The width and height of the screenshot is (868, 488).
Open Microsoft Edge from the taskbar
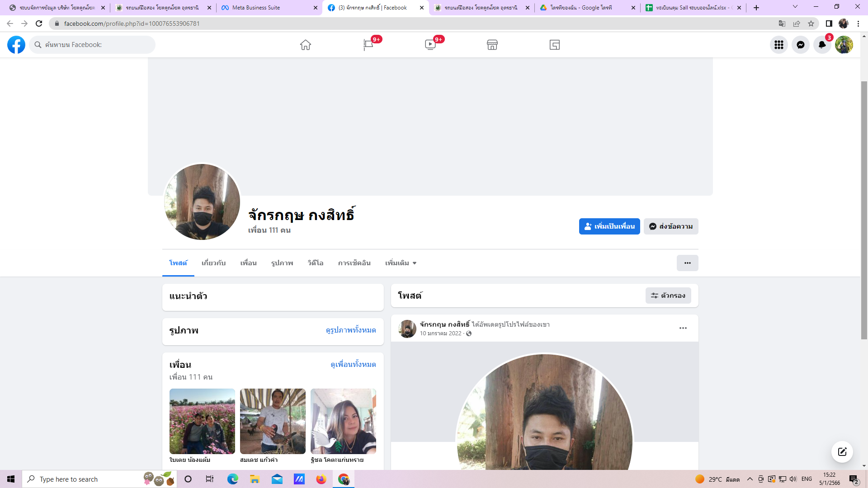pyautogui.click(x=233, y=479)
